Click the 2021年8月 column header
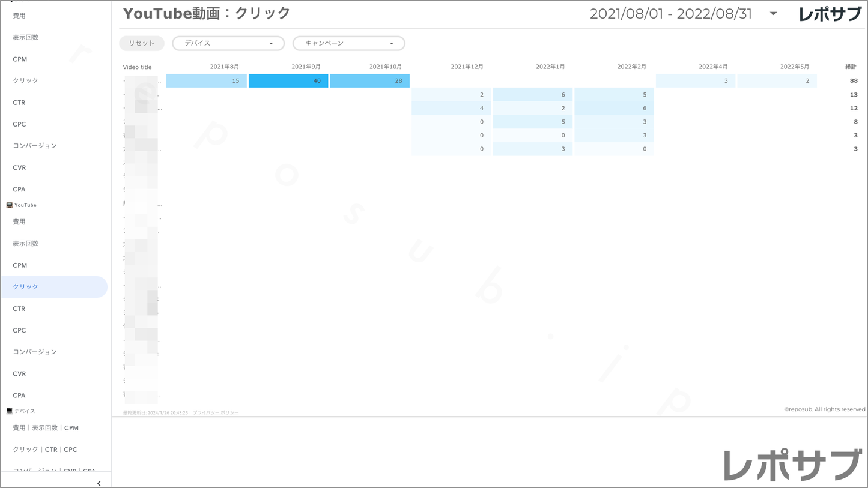Viewport: 868px width, 488px height. 225,67
